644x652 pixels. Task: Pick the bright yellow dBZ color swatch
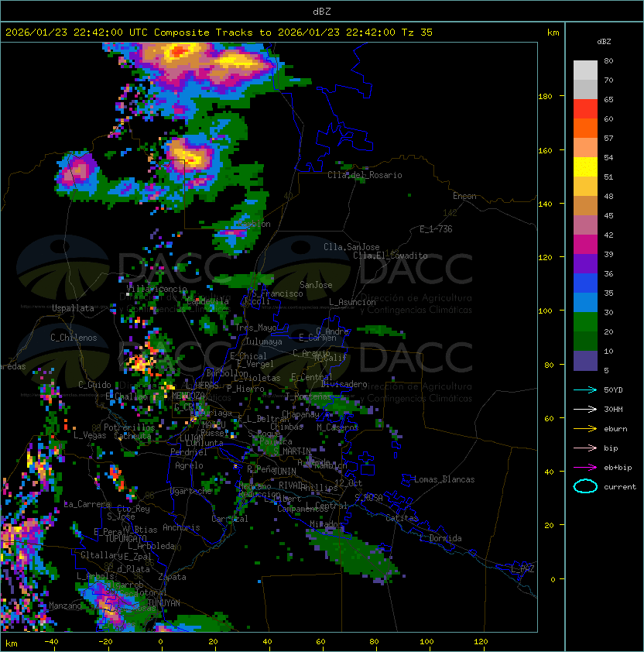coord(585,166)
